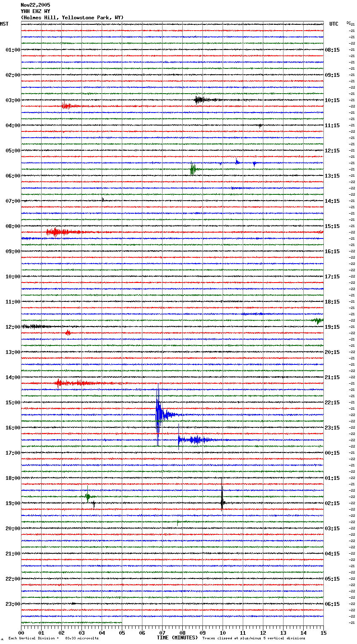Click the 22:15 UTC row label
The height and width of the screenshot is (644, 357).
click(332, 403)
